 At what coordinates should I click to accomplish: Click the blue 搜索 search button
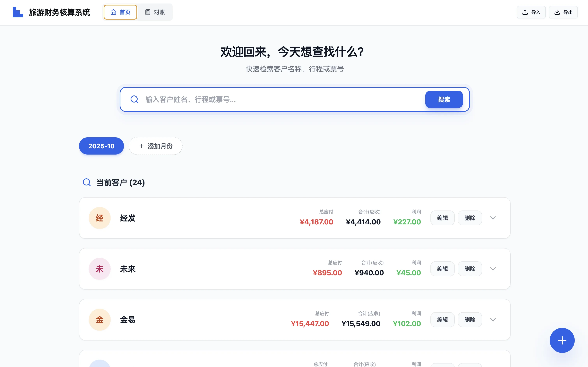click(444, 99)
